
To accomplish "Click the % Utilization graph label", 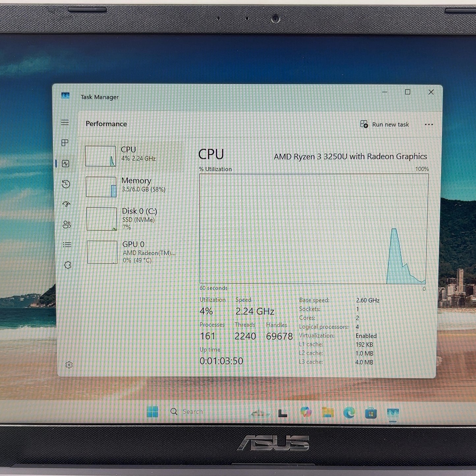I will pos(215,169).
